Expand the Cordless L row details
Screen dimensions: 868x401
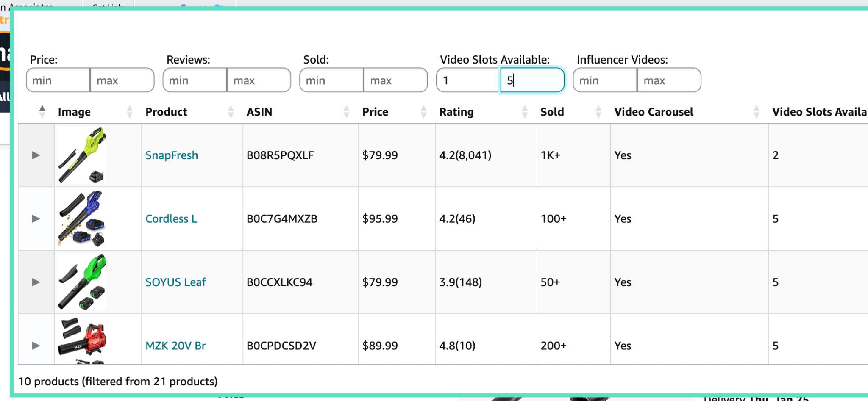(x=36, y=218)
